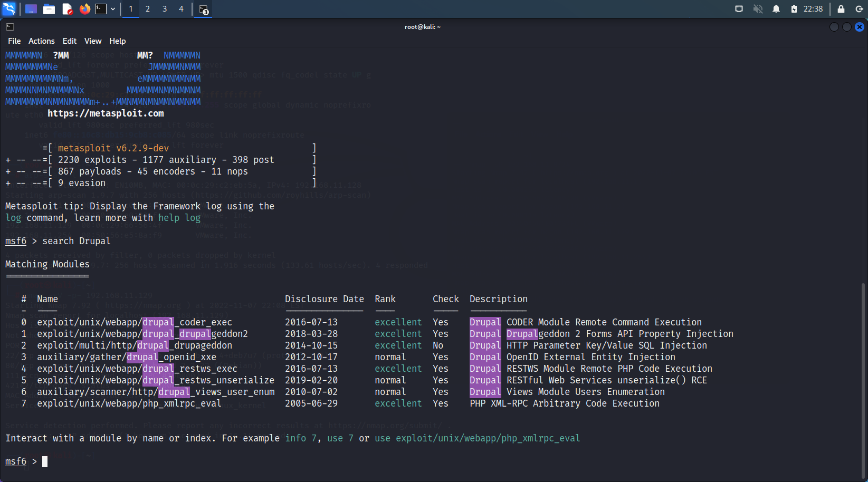Minimize the root@kali terminal window
868x482 pixels.
tap(834, 27)
